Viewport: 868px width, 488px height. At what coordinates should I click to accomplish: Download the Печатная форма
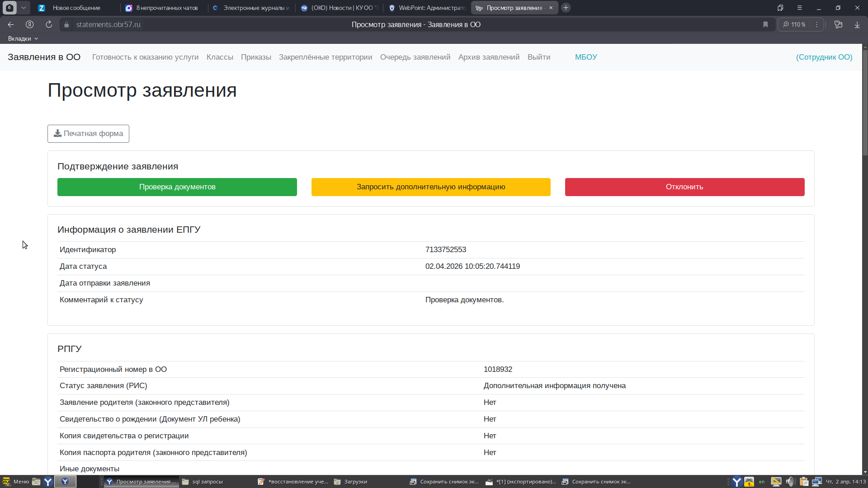pyautogui.click(x=88, y=134)
